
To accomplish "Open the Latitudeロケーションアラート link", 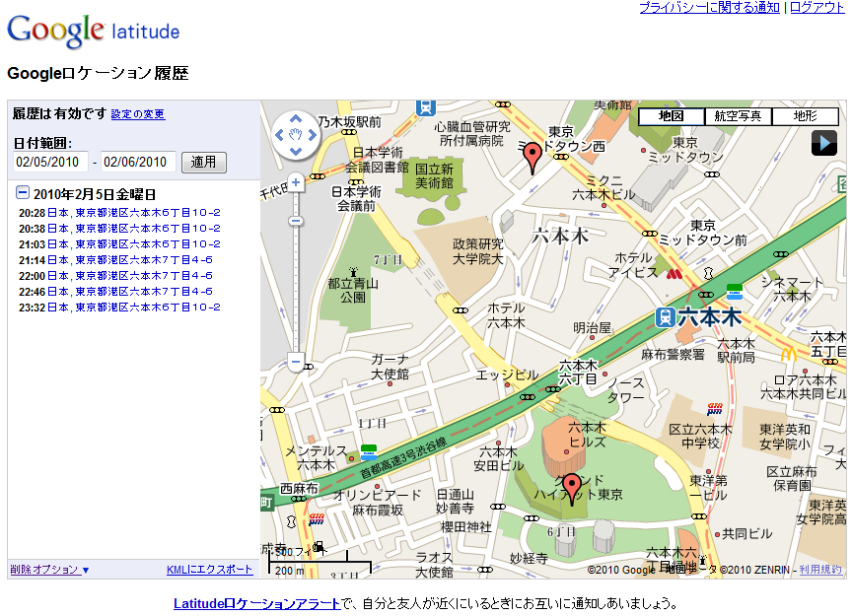I will tap(257, 603).
